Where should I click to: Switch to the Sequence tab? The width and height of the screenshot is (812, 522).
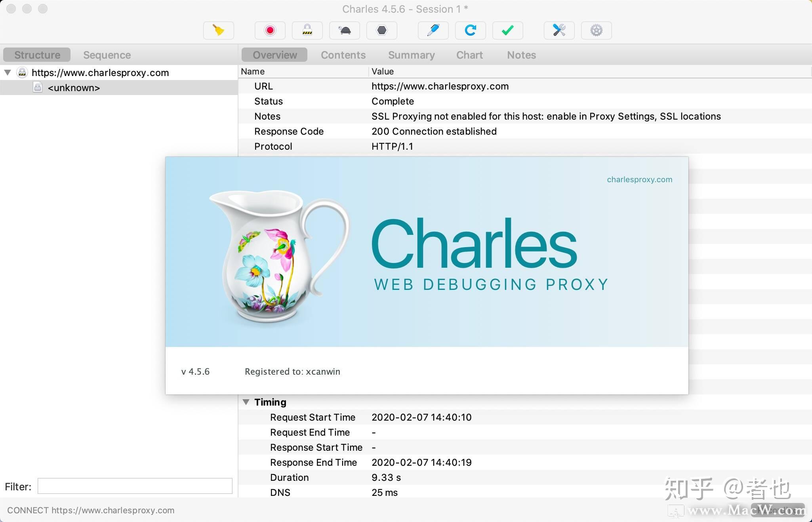(x=107, y=55)
